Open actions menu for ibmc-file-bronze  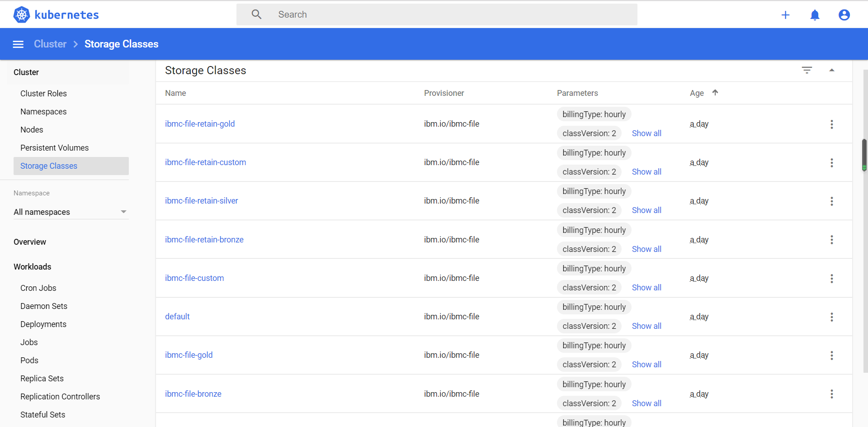831,394
